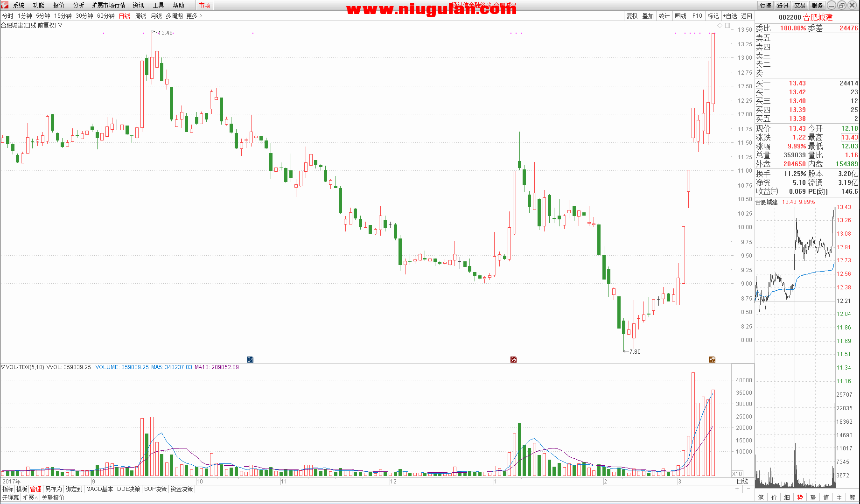Click the 市场 tab in menu bar
Screen dimensions: 860x504
click(x=204, y=5)
